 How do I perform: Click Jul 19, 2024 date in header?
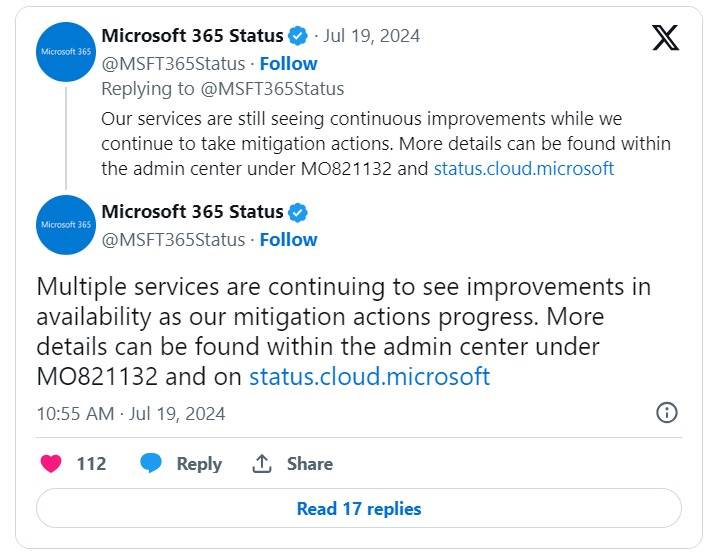pos(372,36)
